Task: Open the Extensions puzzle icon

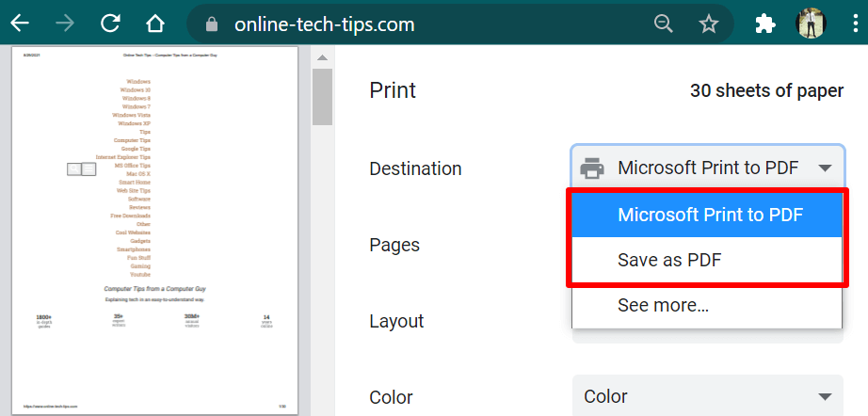Action: click(765, 24)
